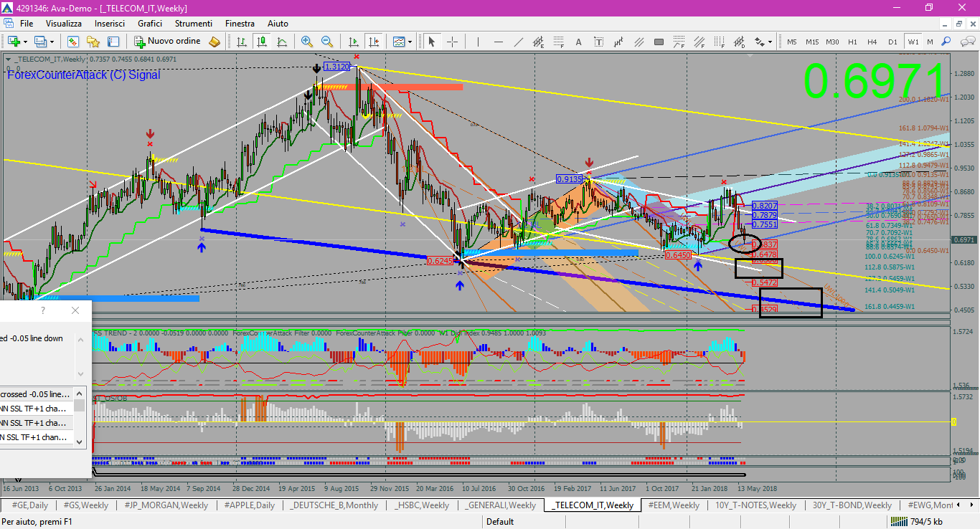Toggle the Market Watch window icon
Image resolution: width=980 pixels, height=529 pixels.
click(x=73, y=42)
